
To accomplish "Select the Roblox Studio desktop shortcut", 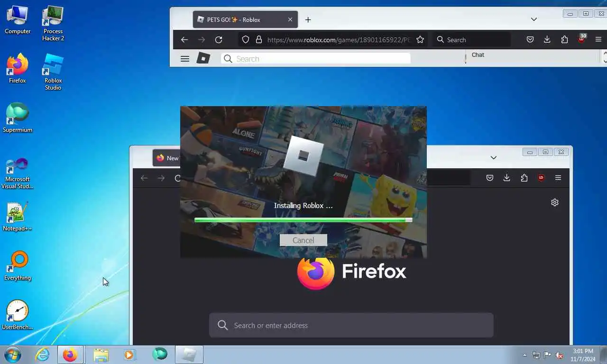I will 53,73.
